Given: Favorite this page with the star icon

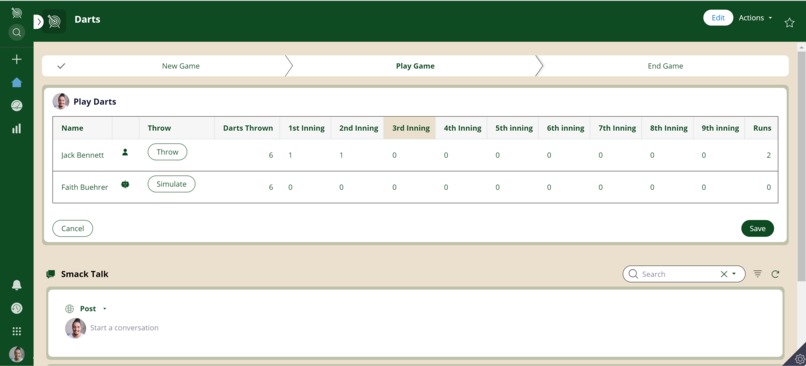Looking at the screenshot, I should [789, 23].
